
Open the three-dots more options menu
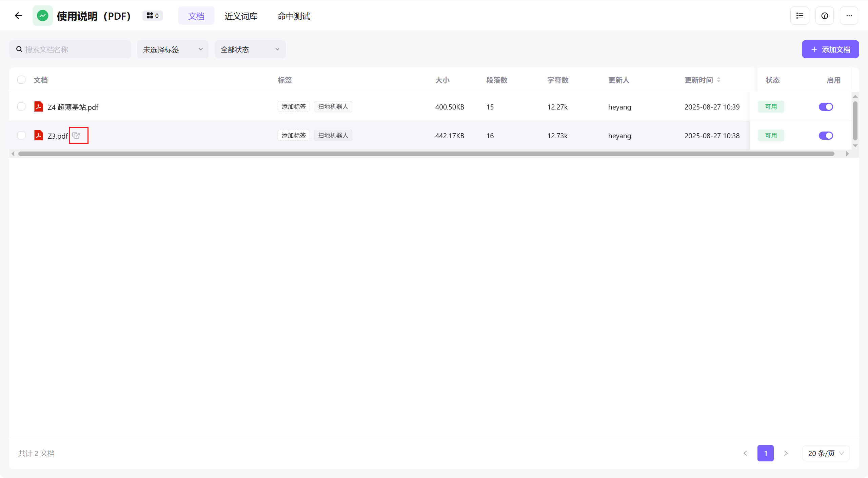click(x=849, y=16)
